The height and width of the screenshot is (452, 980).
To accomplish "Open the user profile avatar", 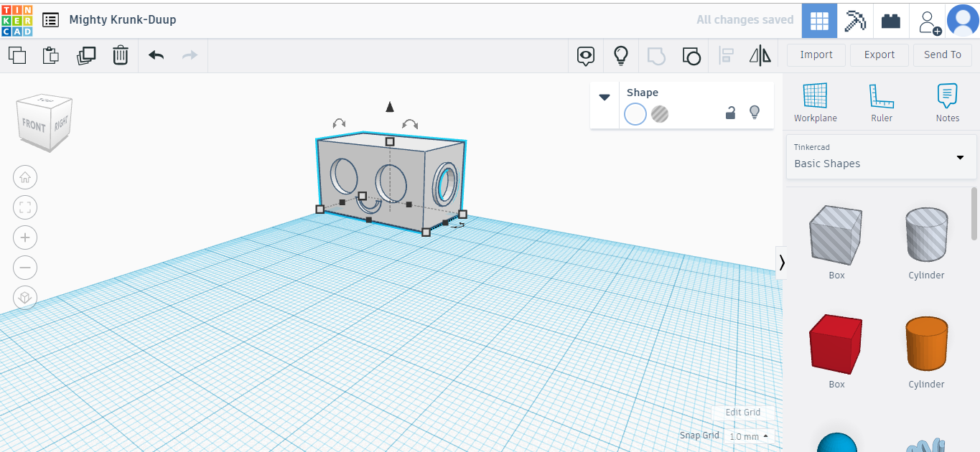I will [x=963, y=20].
